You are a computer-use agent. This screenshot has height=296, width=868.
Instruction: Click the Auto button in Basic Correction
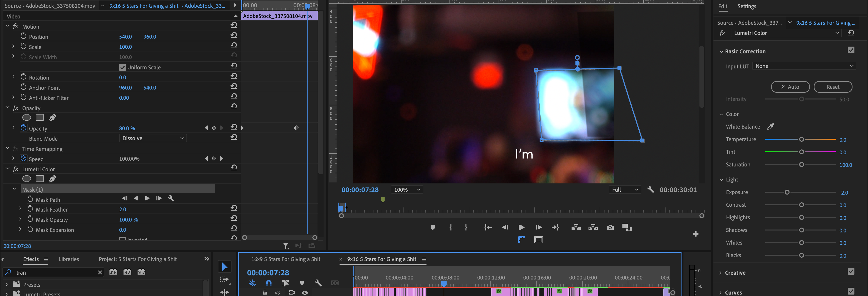790,86
